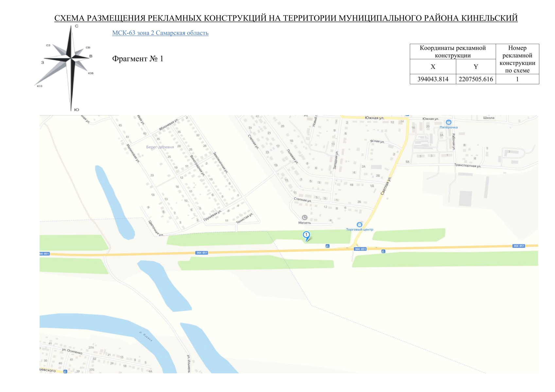
Task: Click the X coordinate value 394043.814
Action: tap(433, 79)
